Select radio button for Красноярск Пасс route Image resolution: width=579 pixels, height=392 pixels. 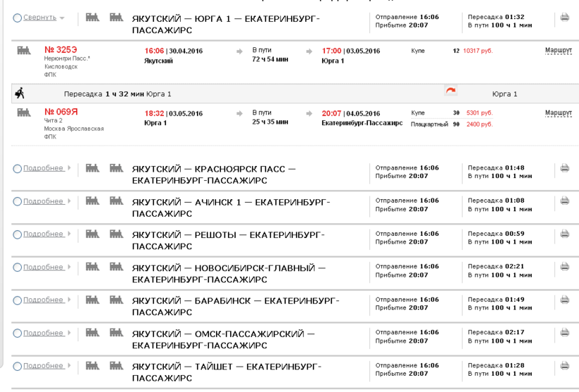(x=18, y=169)
